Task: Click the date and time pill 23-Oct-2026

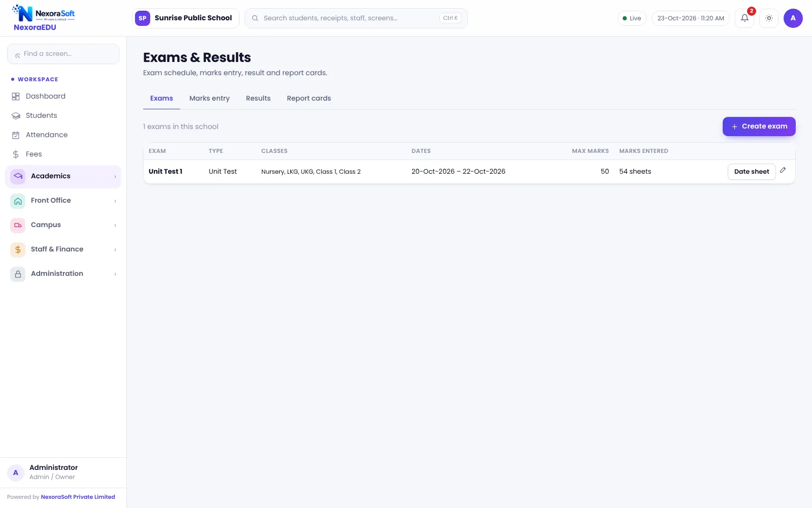Action: coord(691,18)
